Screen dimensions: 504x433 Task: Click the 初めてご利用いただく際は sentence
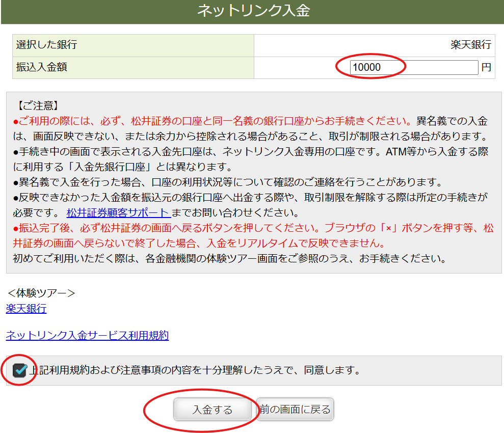pos(229,258)
